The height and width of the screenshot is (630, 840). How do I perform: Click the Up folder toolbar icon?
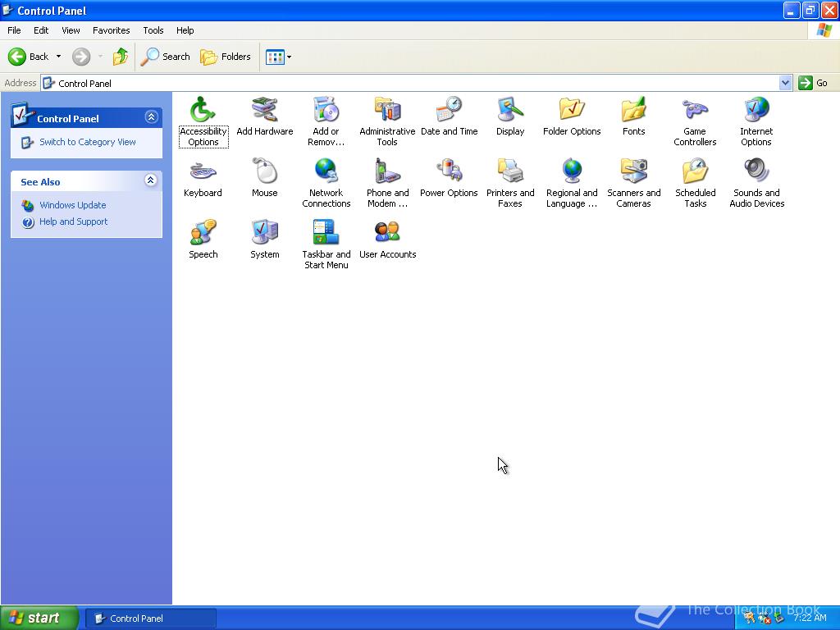pyautogui.click(x=120, y=57)
